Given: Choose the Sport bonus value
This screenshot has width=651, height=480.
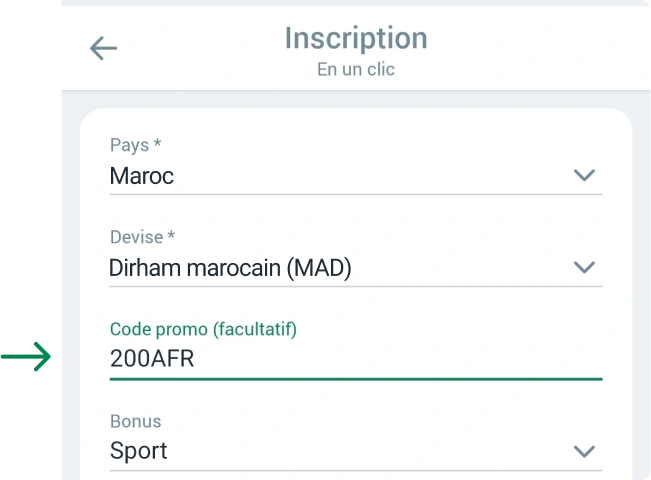Looking at the screenshot, I should pyautogui.click(x=139, y=451).
